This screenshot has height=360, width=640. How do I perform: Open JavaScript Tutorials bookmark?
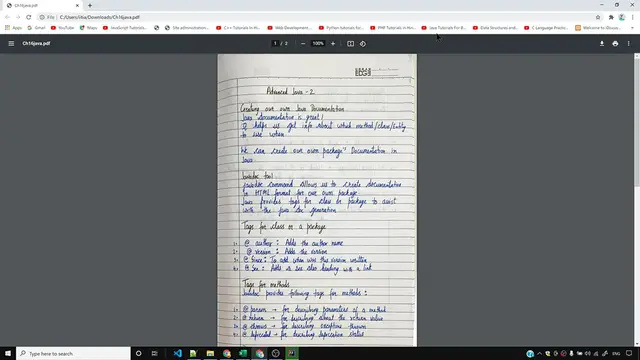tap(125, 28)
